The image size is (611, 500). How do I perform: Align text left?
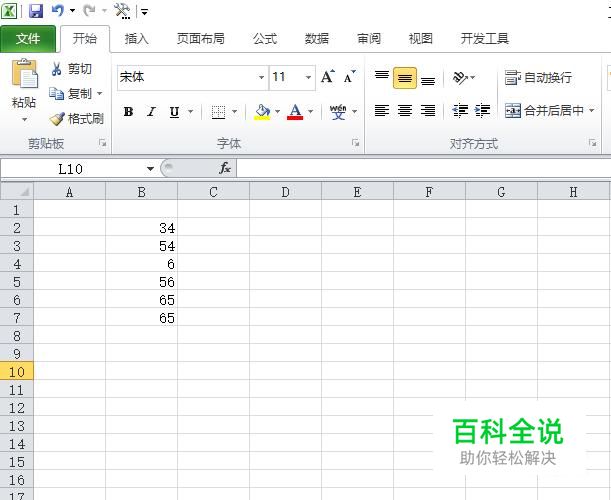[382, 111]
